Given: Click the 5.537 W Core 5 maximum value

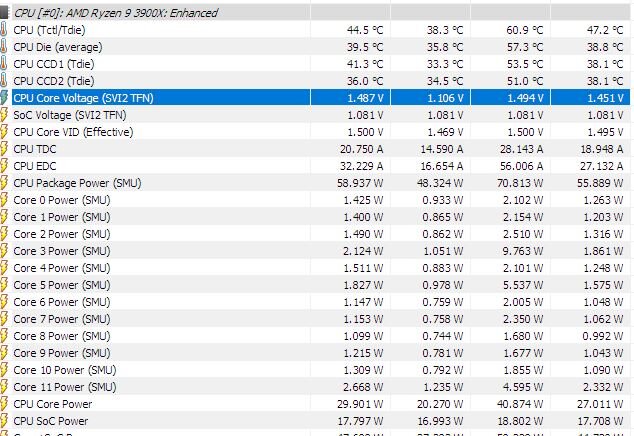Looking at the screenshot, I should click(x=523, y=285).
